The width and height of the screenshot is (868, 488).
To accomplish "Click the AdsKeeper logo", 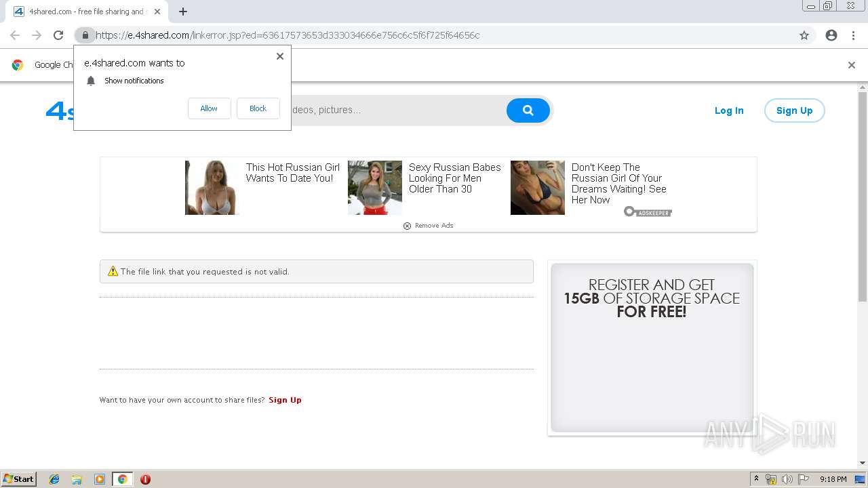I will coord(648,212).
